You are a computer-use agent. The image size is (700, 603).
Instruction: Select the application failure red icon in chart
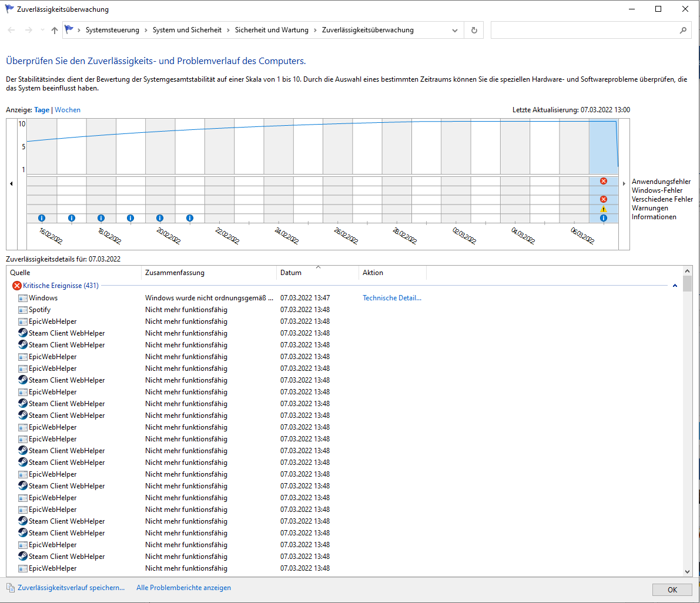(604, 181)
